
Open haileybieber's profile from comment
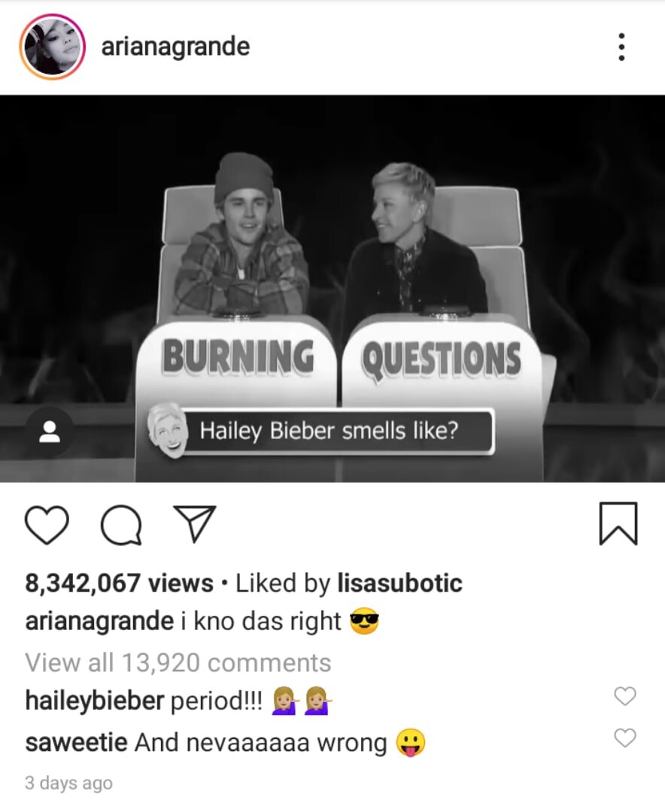point(94,701)
